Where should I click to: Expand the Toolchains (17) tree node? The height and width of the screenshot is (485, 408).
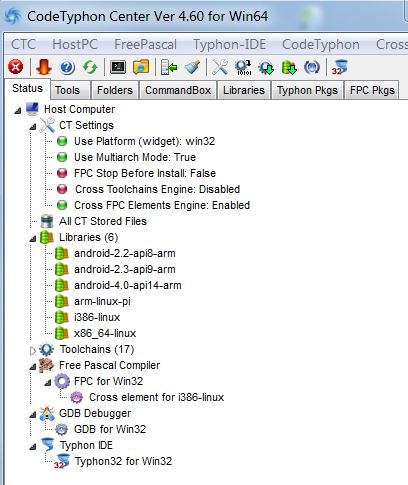pos(32,350)
